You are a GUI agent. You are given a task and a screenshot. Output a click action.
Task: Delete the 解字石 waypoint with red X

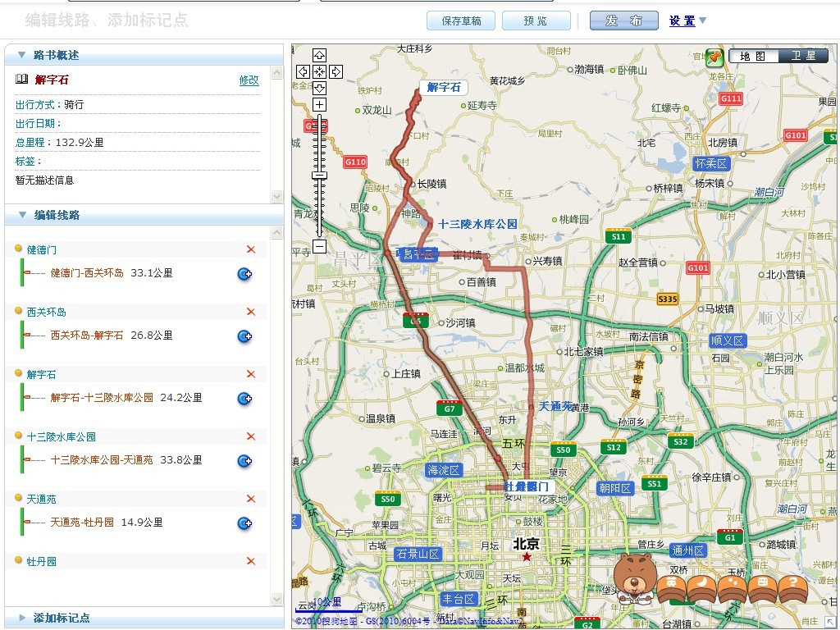click(251, 374)
